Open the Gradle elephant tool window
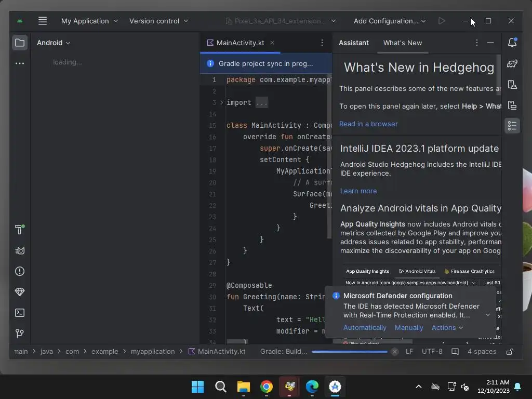This screenshot has width=532, height=399. (x=512, y=63)
